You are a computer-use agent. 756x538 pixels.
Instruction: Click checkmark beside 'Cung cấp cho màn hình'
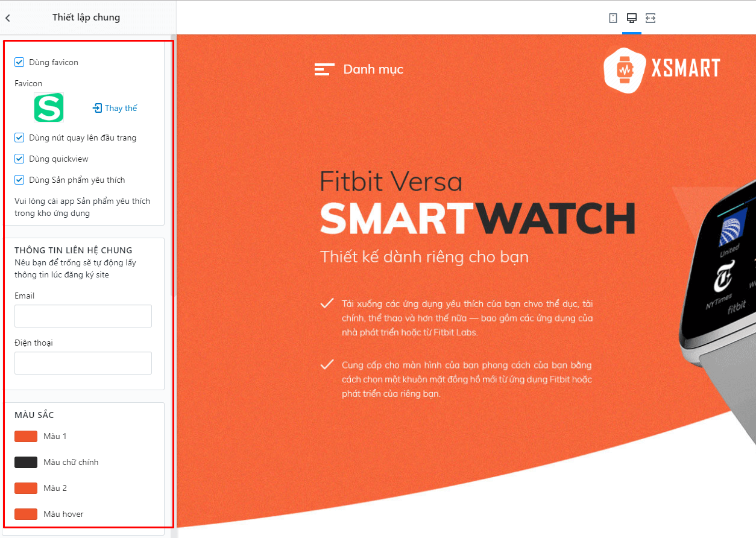pyautogui.click(x=327, y=364)
